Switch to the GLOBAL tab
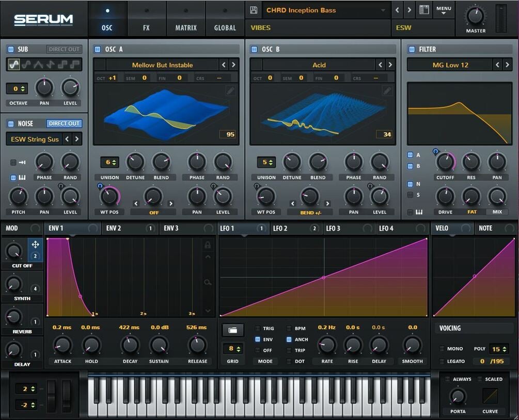Screen dimensions: 519x420 225,20
